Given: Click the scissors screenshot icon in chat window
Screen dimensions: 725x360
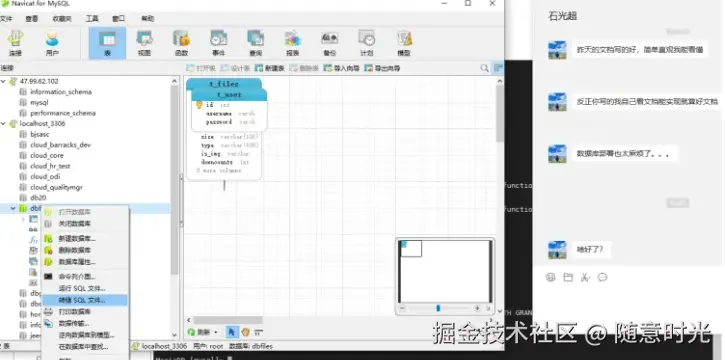Looking at the screenshot, I should tap(585, 277).
